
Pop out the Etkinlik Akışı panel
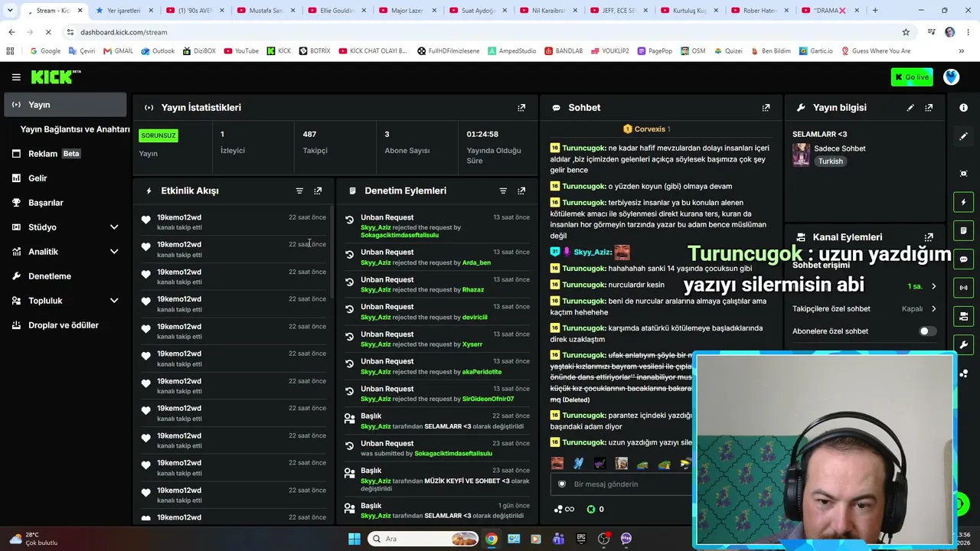pos(318,191)
